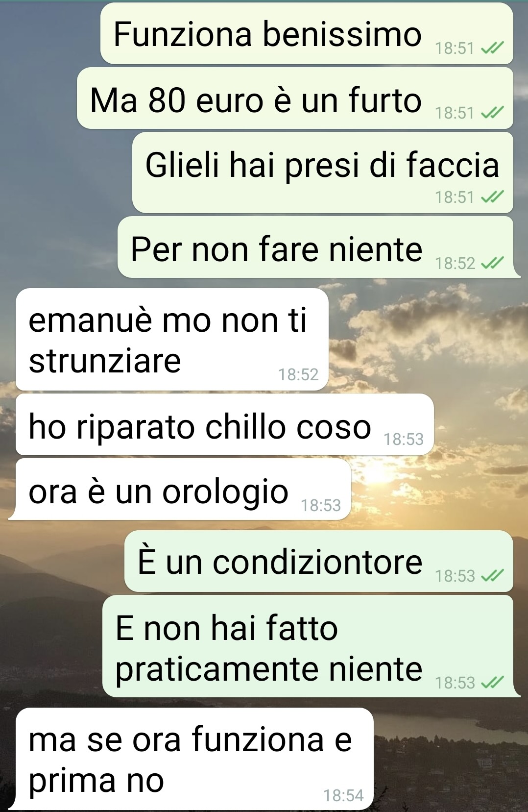Select the 'È un condiziontore' message bubble

[319, 561]
